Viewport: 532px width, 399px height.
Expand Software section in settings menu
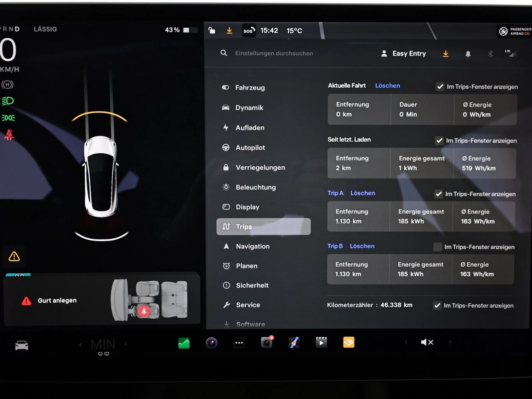click(x=250, y=324)
